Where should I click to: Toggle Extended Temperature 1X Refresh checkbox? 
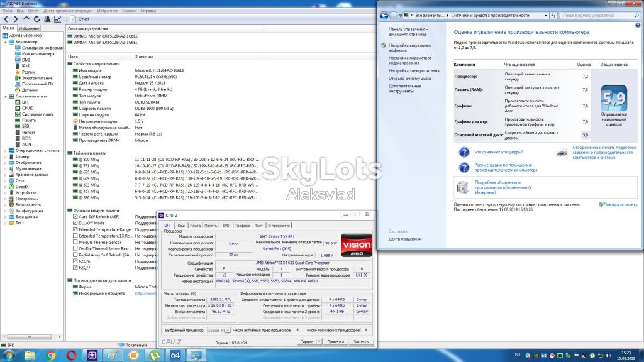point(75,236)
